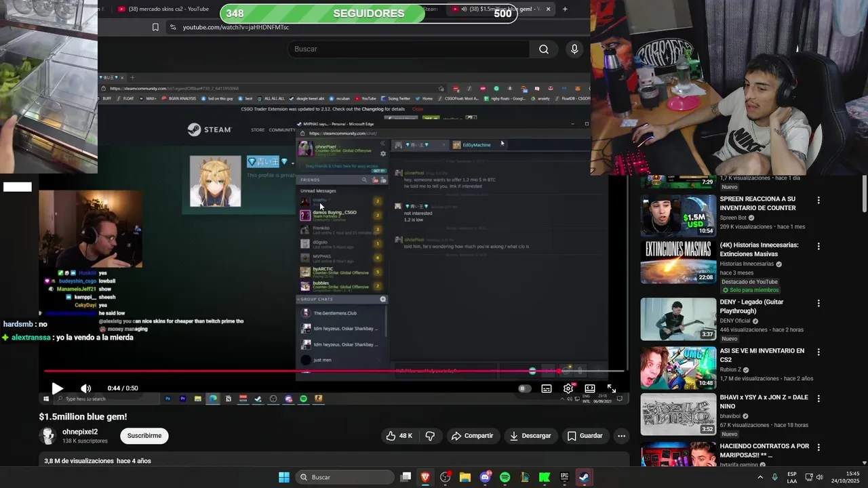Viewport: 868px width, 488px height.
Task: Mute the video volume speaker icon
Action: coord(85,388)
